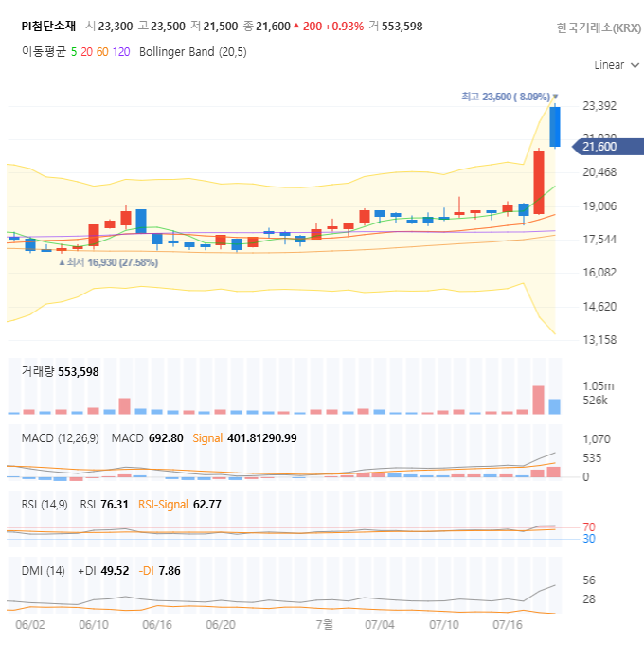Click the 56 DMI axis label
This screenshot has width=644, height=660.
click(x=589, y=580)
